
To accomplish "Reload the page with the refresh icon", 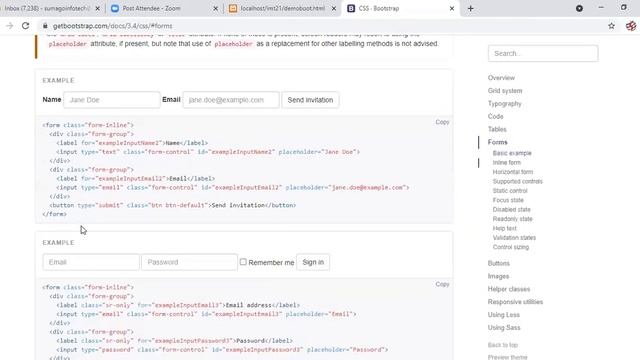I will (25, 26).
